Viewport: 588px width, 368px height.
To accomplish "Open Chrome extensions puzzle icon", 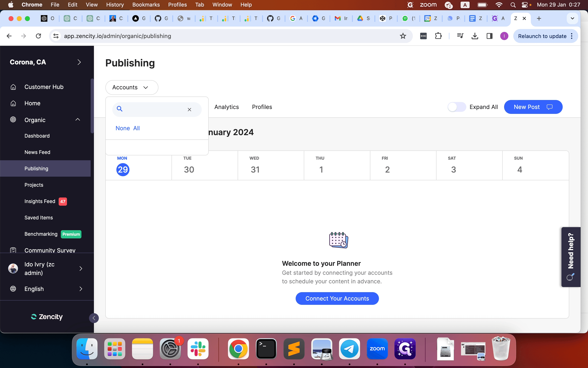I will pyautogui.click(x=438, y=36).
